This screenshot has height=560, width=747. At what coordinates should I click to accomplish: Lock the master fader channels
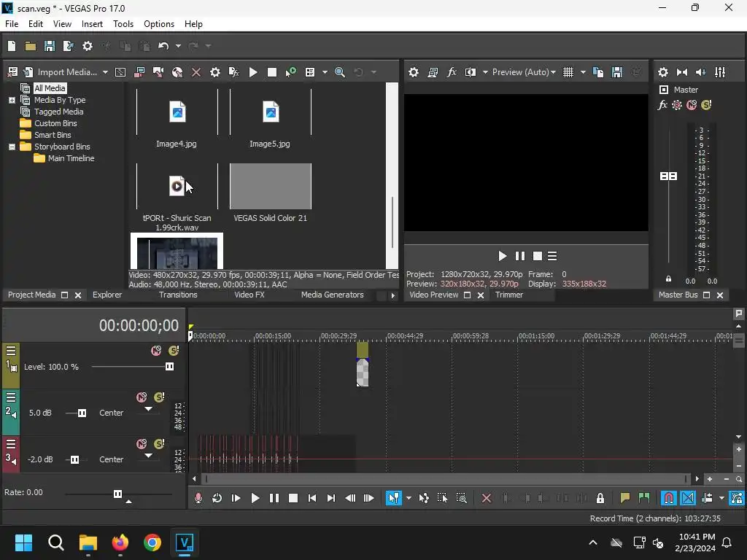pyautogui.click(x=668, y=279)
